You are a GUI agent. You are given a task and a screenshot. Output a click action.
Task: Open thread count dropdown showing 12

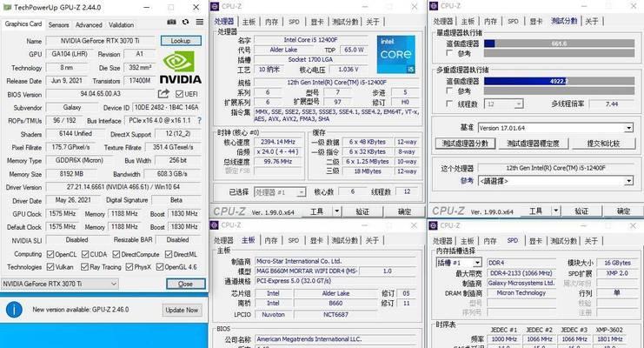click(x=503, y=104)
